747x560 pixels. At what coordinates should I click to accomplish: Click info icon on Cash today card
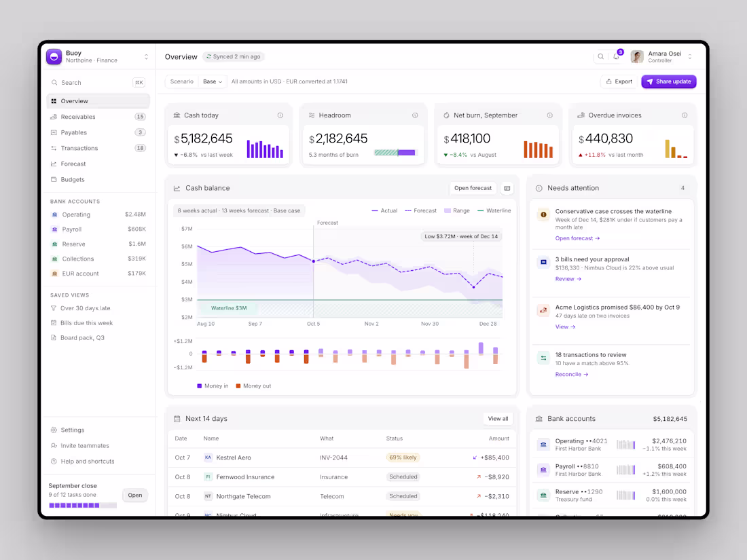(280, 115)
